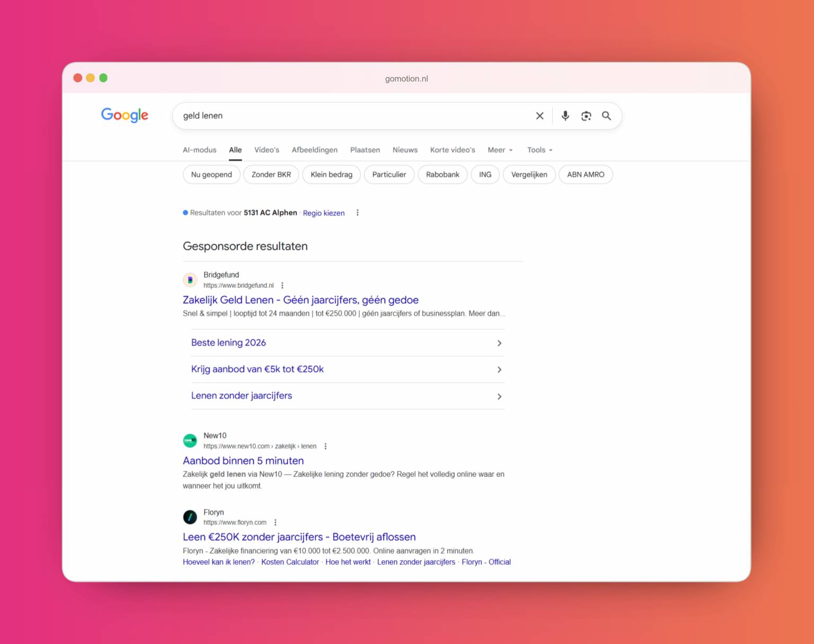This screenshot has width=814, height=644.
Task: Switch to the Afbeeldingen tab
Action: pos(314,150)
